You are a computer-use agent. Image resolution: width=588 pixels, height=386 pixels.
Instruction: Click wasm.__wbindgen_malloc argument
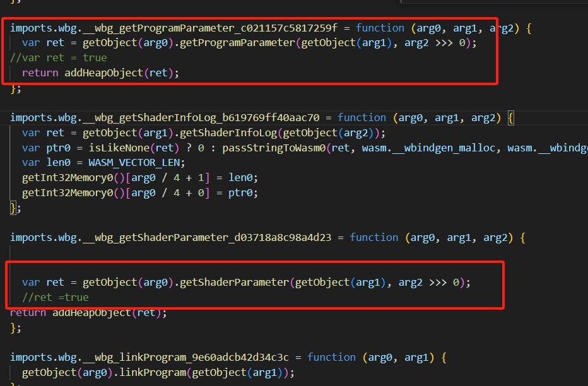pos(428,148)
